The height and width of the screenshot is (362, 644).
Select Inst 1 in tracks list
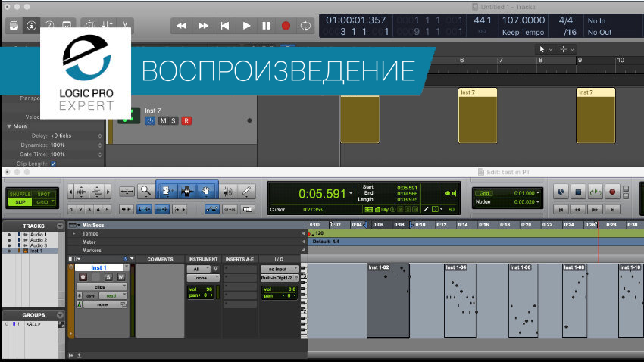pyautogui.click(x=36, y=251)
